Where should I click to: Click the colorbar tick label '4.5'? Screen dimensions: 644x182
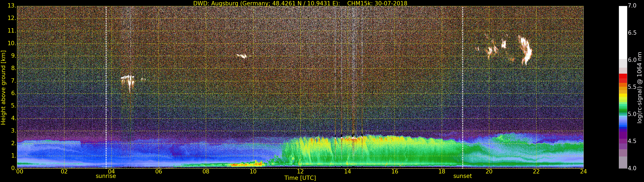click(632, 141)
